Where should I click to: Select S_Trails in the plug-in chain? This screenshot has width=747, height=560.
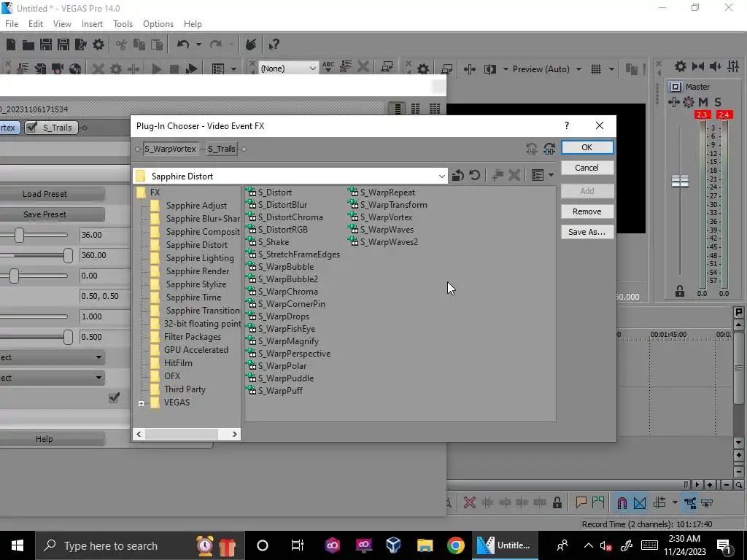click(222, 149)
